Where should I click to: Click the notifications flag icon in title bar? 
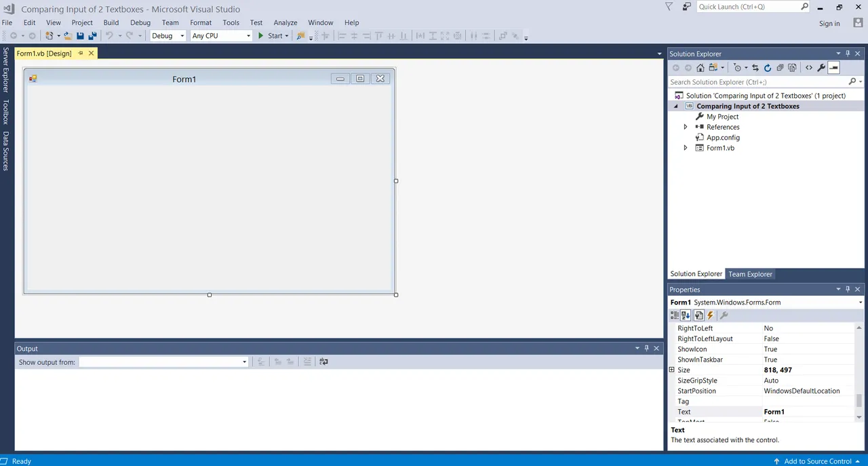coord(669,6)
